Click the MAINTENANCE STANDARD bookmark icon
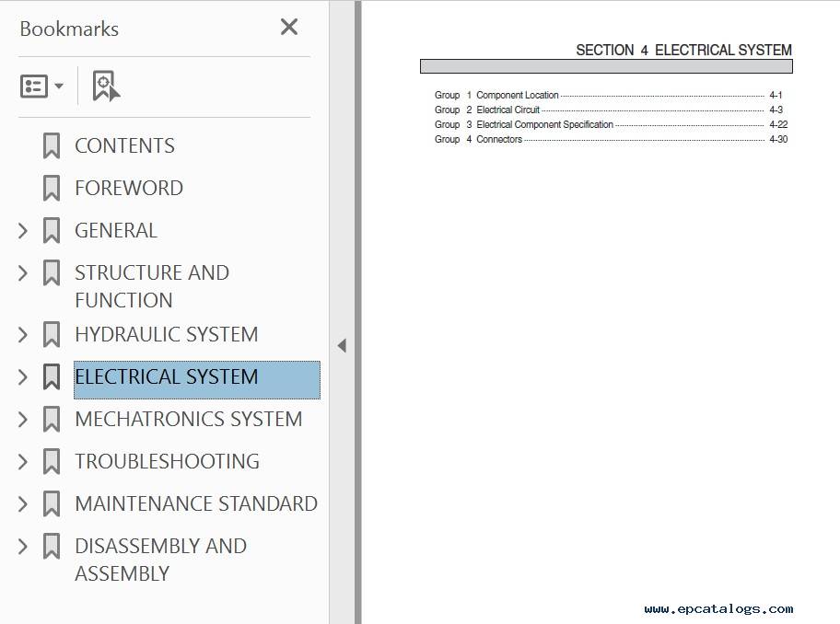The image size is (840, 624). coord(52,503)
